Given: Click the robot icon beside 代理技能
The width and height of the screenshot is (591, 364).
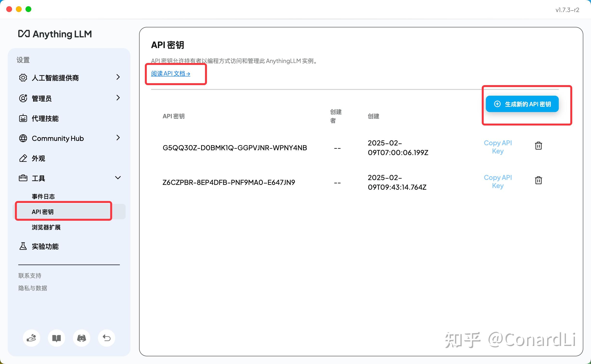Looking at the screenshot, I should click(x=23, y=118).
